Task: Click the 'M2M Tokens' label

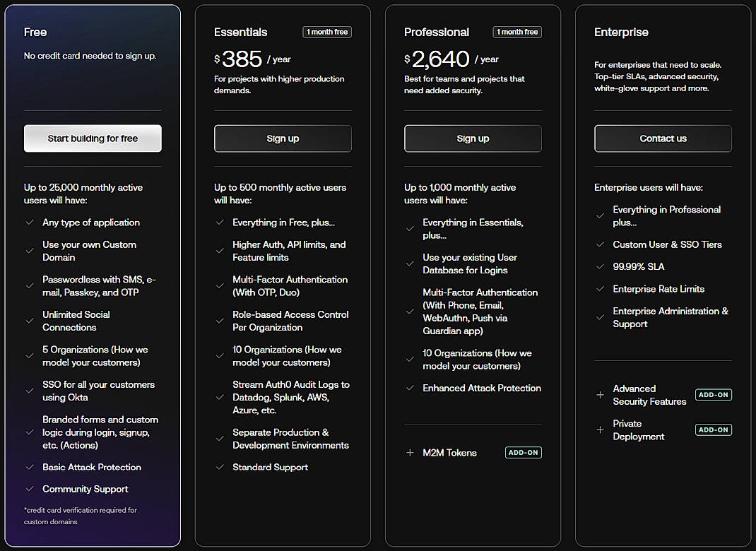Action: [x=449, y=453]
